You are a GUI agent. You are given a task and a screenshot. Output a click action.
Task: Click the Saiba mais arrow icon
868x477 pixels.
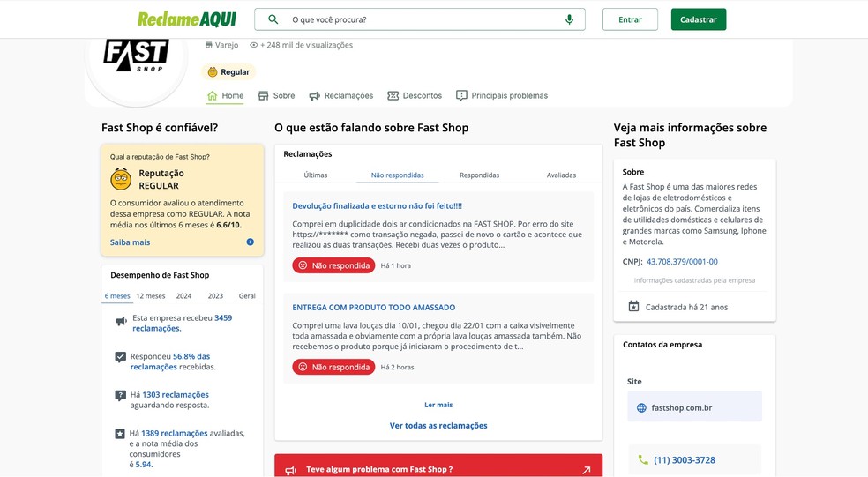tap(251, 242)
